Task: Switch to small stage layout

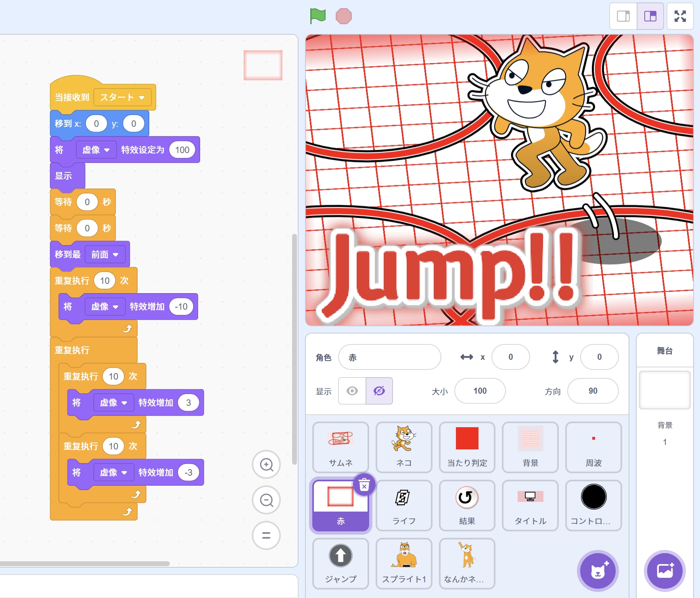Action: pos(623,16)
